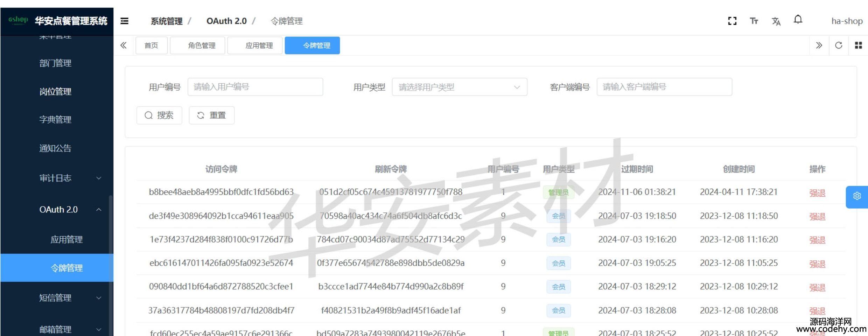Image resolution: width=868 pixels, height=336 pixels.
Task: Expand 短信管理 menu
Action: [57, 298]
